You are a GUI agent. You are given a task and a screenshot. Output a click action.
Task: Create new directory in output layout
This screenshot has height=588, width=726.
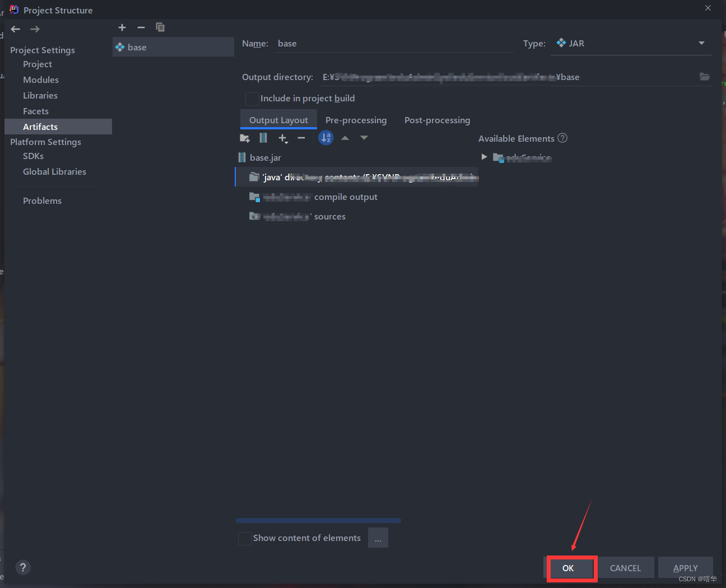click(245, 138)
